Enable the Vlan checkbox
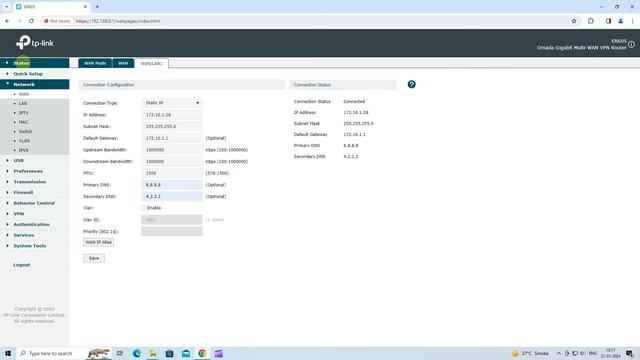The width and height of the screenshot is (640, 360). pyautogui.click(x=143, y=208)
